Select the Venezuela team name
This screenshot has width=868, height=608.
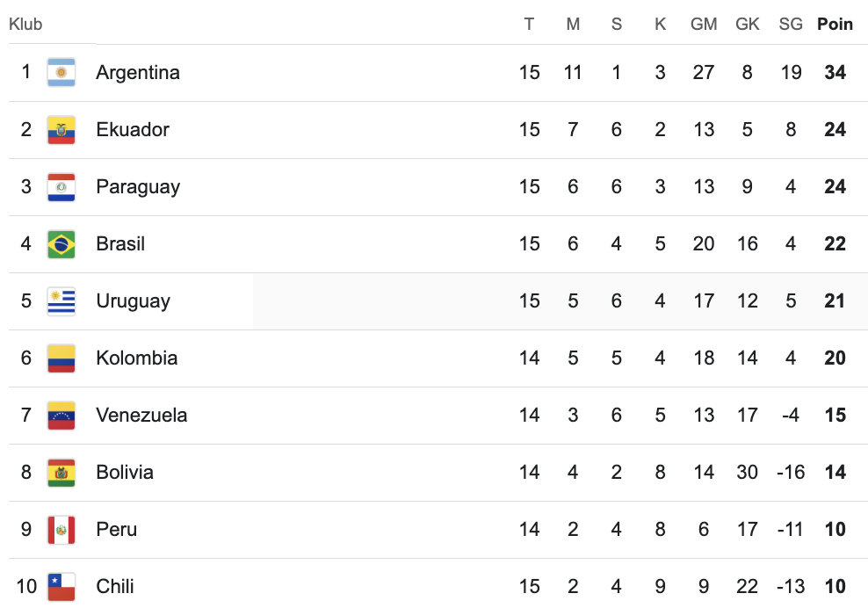coord(141,415)
